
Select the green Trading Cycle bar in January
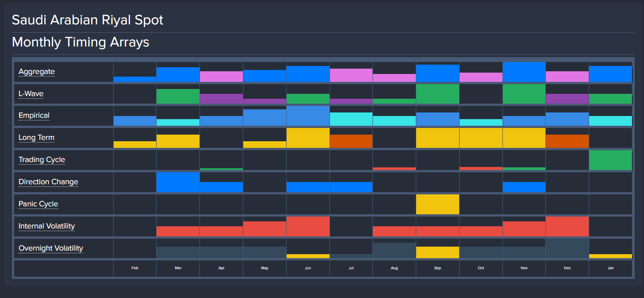610,160
